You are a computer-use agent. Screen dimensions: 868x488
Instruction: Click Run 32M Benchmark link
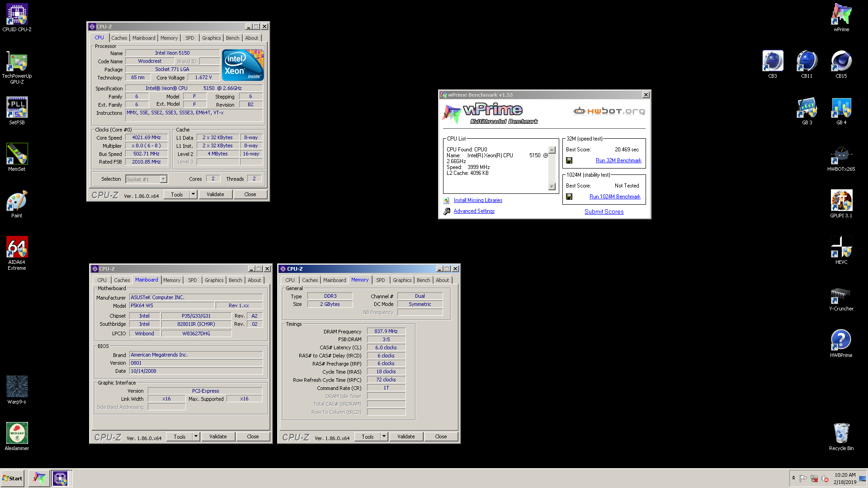click(x=618, y=160)
